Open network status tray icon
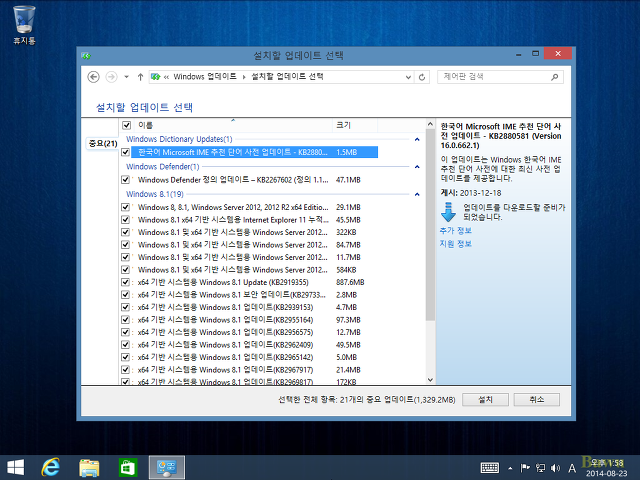Screen dimensions: 640x480 pos(540,468)
